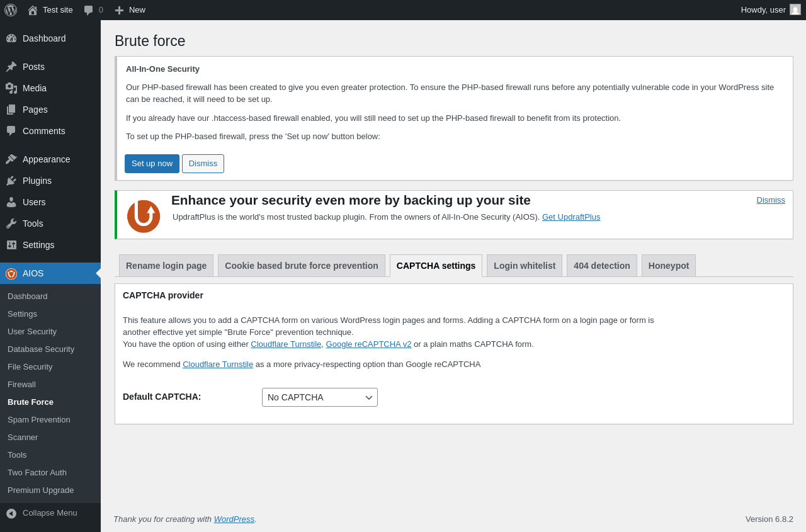Open the Default CAPTCHA dropdown

[x=320, y=397]
